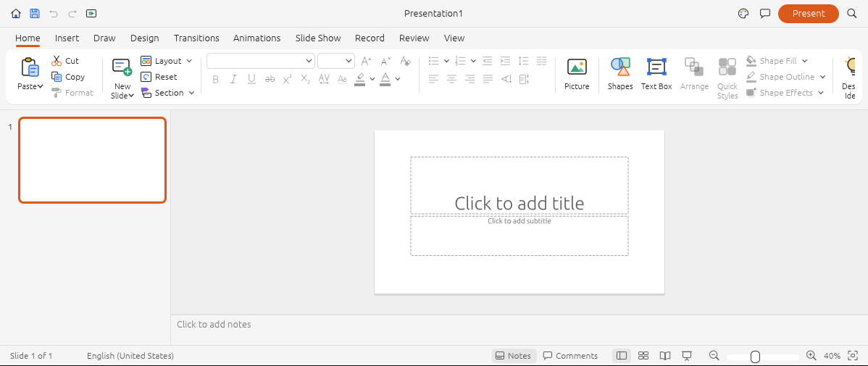Toggle bold formatting
Viewport: 868px width, 366px height.
click(x=216, y=79)
